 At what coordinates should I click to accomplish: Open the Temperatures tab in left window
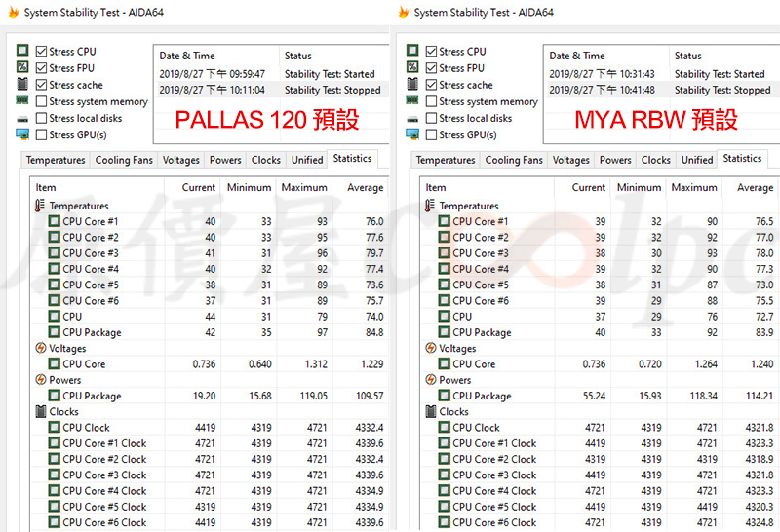[x=56, y=160]
